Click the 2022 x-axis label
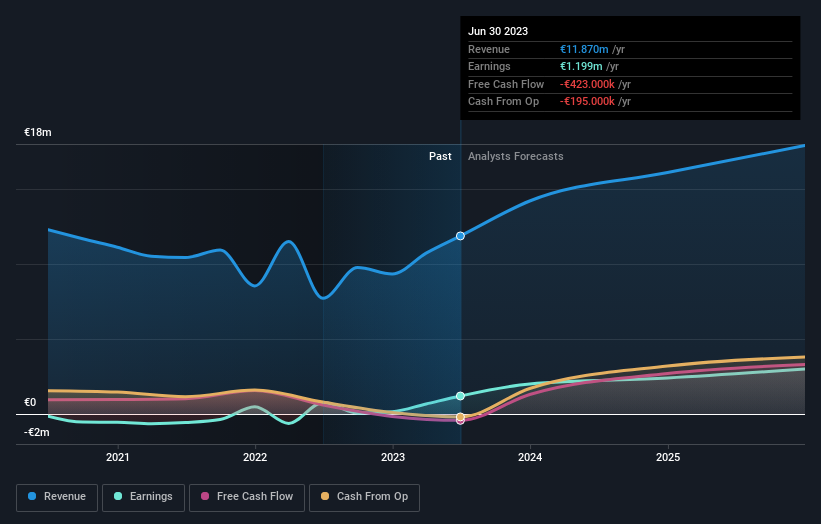 (x=255, y=457)
